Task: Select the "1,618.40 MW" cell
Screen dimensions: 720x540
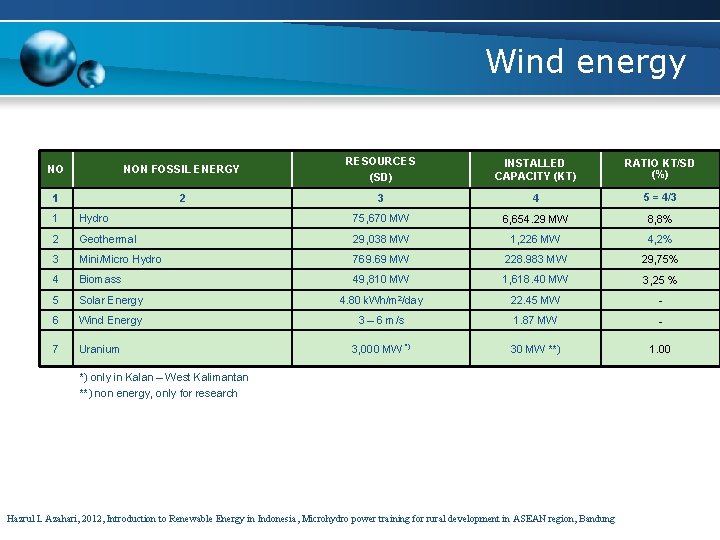Action: tap(535, 279)
